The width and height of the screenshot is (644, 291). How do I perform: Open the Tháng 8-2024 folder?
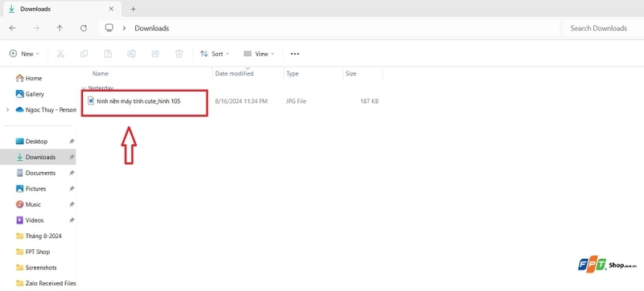tap(43, 236)
